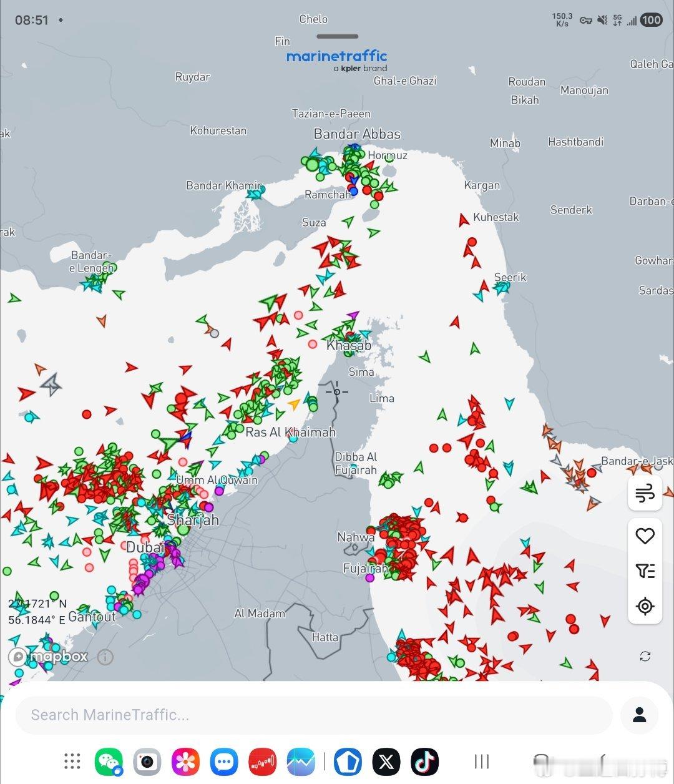Tap the 08:51 clock in status bar

click(x=32, y=20)
